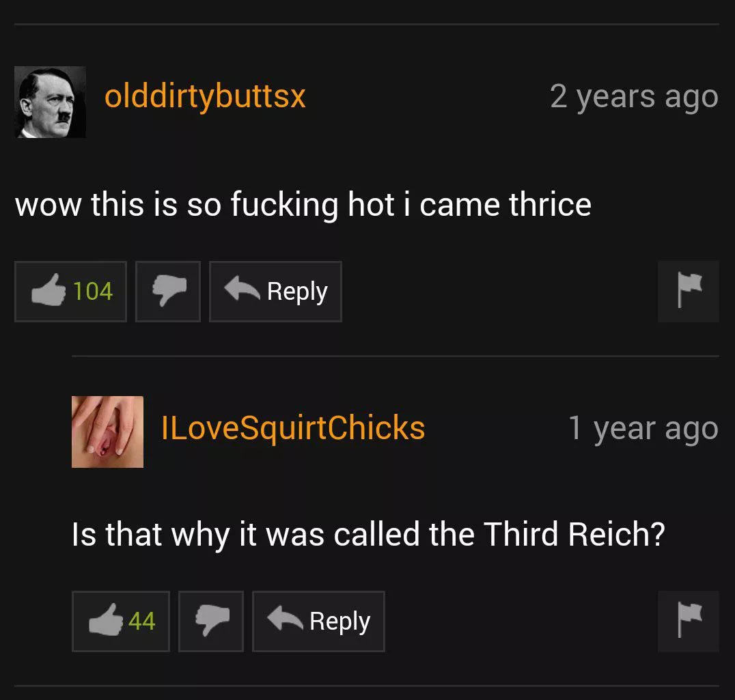735x700 pixels.
Task: Like the comment by olddirtybuttsx
Action: (x=71, y=292)
